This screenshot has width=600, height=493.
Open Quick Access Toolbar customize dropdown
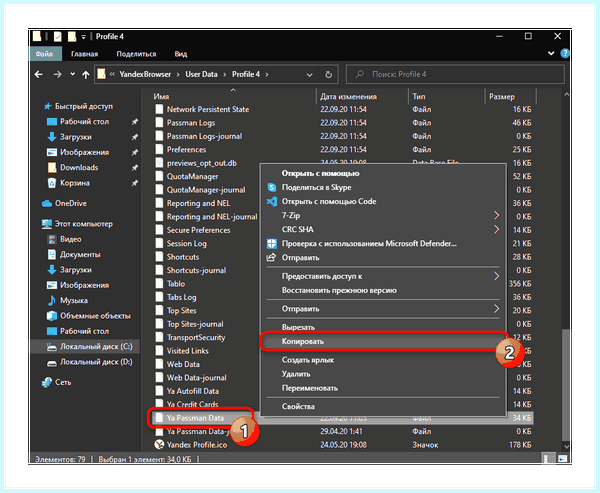coord(83,37)
